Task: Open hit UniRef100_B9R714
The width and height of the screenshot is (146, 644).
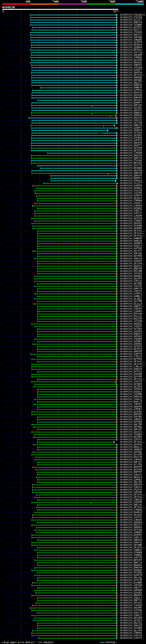Action: click(131, 22)
